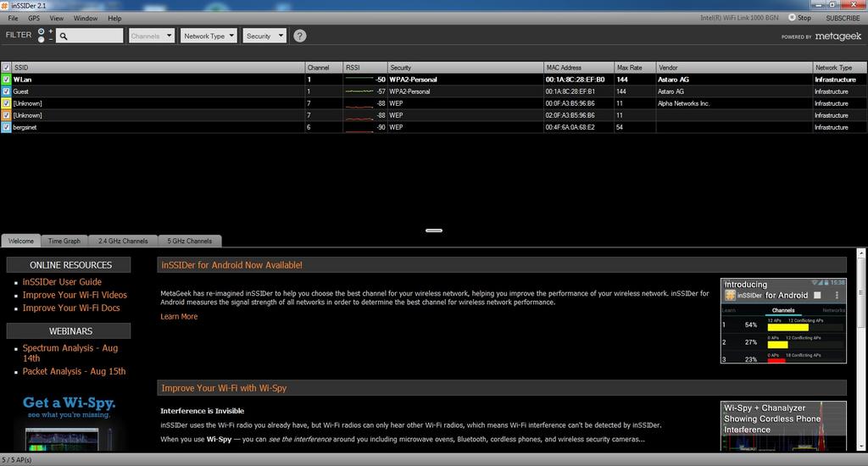Screen dimensions: 868x466
Task: Switch to the 2.4 GHz Channels tab
Action: click(x=123, y=241)
